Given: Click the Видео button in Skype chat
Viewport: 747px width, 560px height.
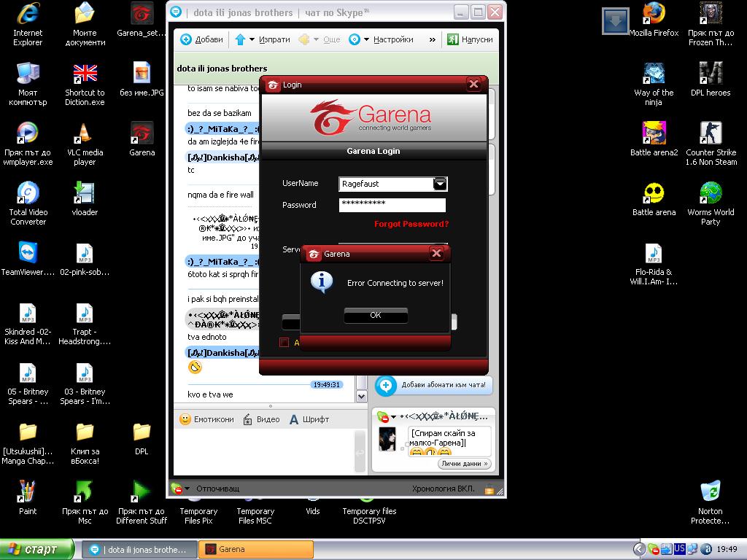Looking at the screenshot, I should [262, 419].
